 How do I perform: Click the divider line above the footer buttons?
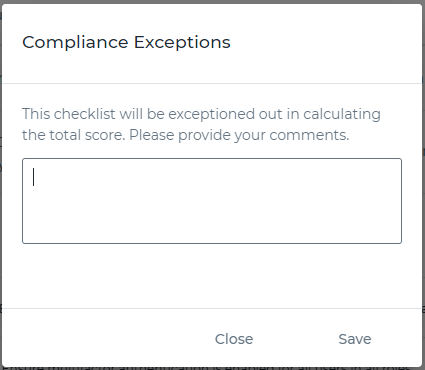pos(212,309)
